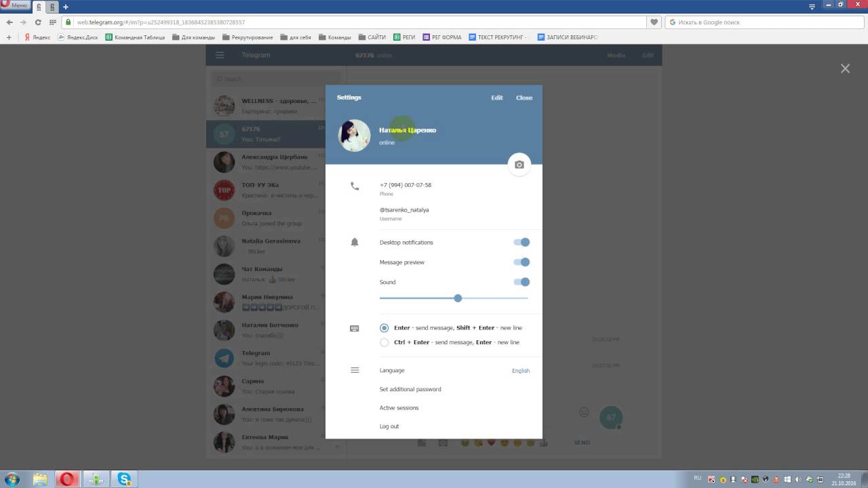Open the profile avatar of Наталья Царенко
This screenshot has width=868, height=488.
pos(354,136)
